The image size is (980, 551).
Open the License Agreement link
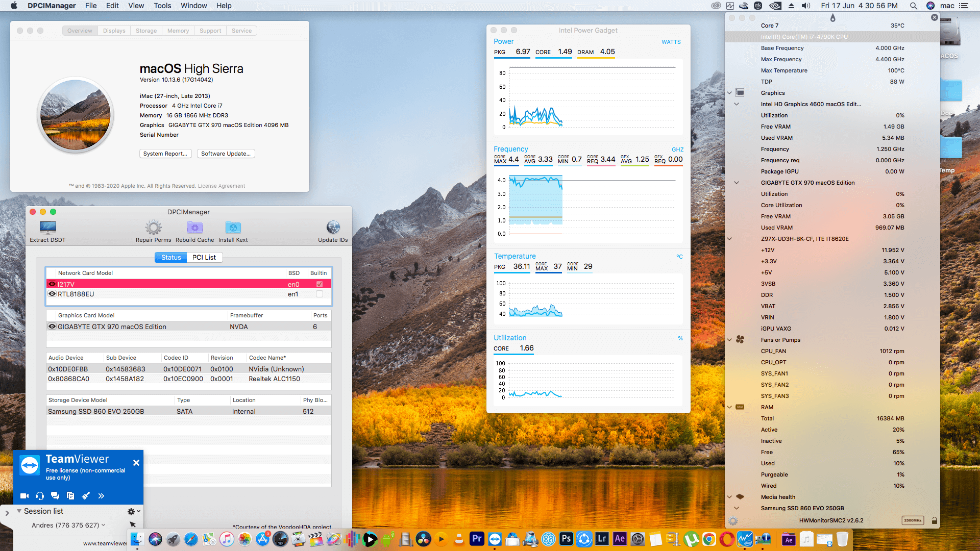coord(222,186)
